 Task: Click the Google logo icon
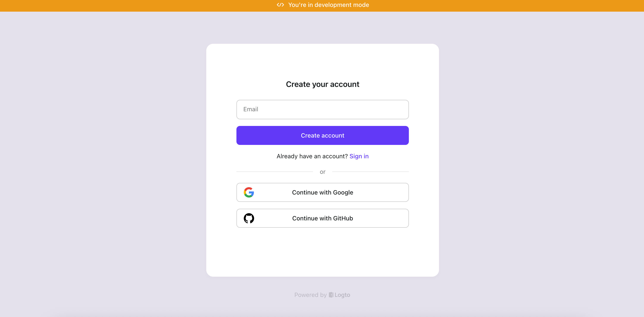point(249,192)
